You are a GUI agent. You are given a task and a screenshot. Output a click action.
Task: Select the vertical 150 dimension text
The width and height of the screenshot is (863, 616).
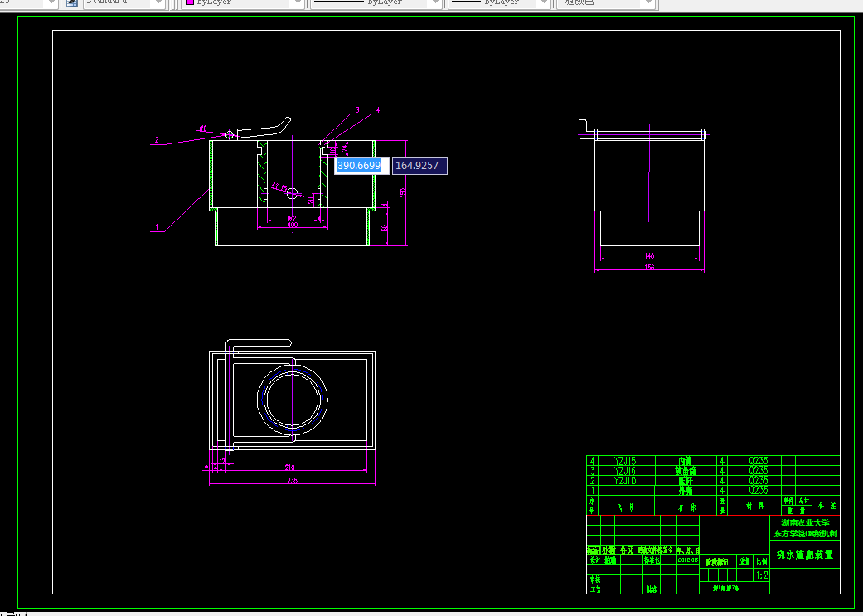pyautogui.click(x=403, y=192)
